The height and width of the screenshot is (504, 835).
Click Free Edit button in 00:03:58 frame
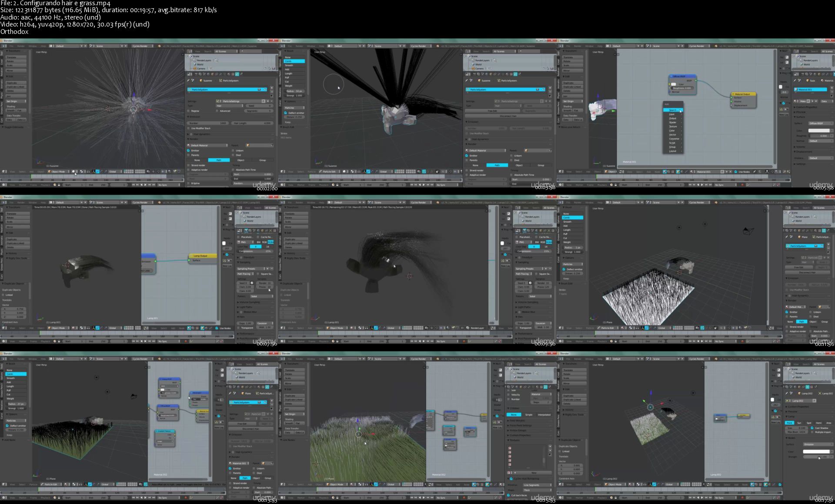[x=492, y=111]
